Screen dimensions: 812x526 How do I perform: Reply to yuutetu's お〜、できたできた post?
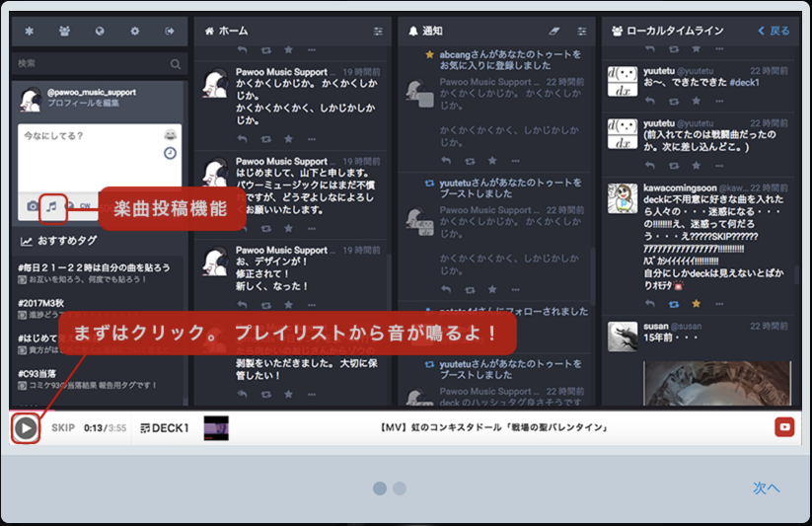tap(650, 102)
